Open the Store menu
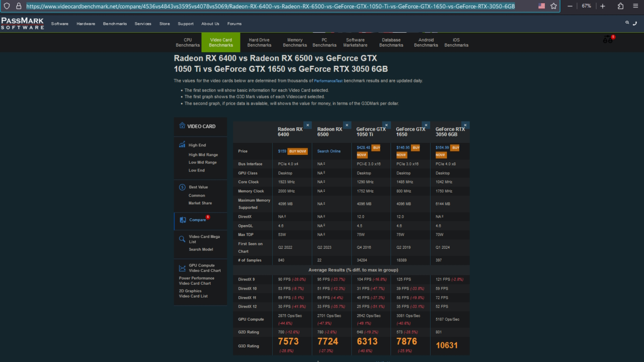The height and width of the screenshot is (362, 644). click(165, 24)
